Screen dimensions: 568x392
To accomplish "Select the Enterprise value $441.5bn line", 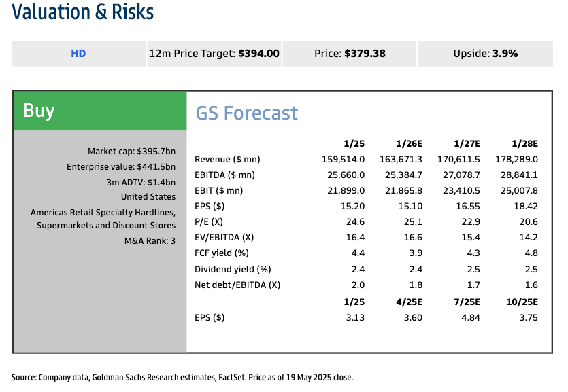I will (x=121, y=166).
